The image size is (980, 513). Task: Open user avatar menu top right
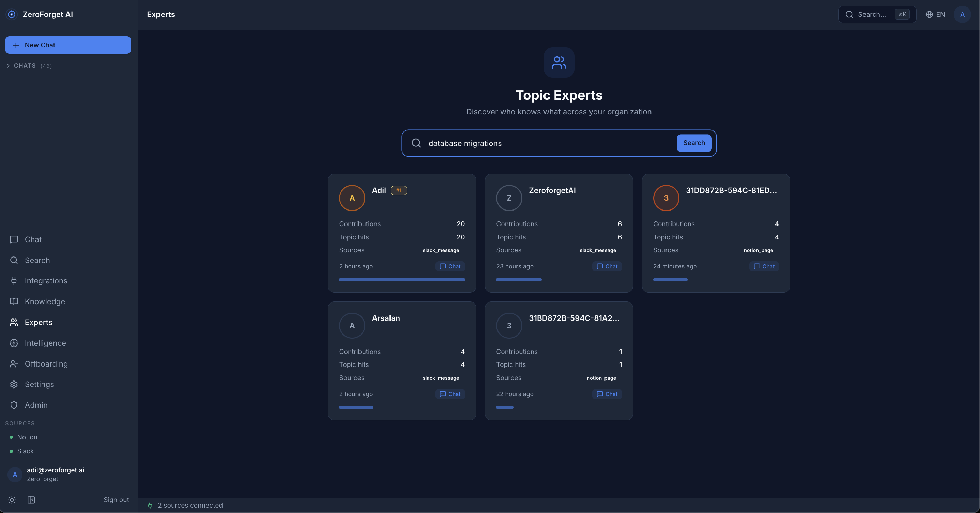(962, 14)
